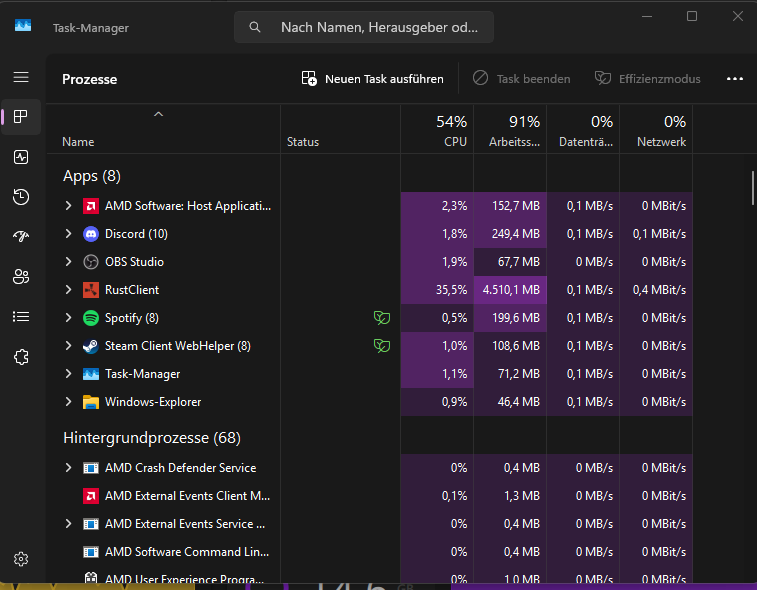The image size is (757, 590).
Task: Sort by the Arbeitsspeicher column header
Action: [510, 130]
